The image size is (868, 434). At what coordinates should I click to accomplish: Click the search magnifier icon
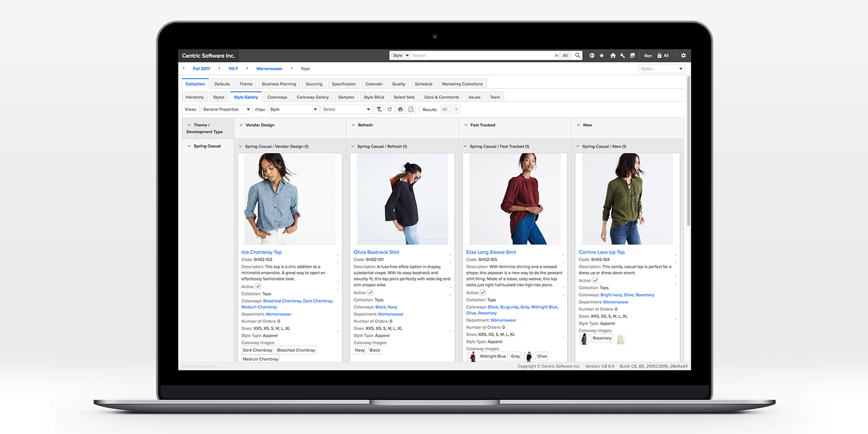coord(578,55)
